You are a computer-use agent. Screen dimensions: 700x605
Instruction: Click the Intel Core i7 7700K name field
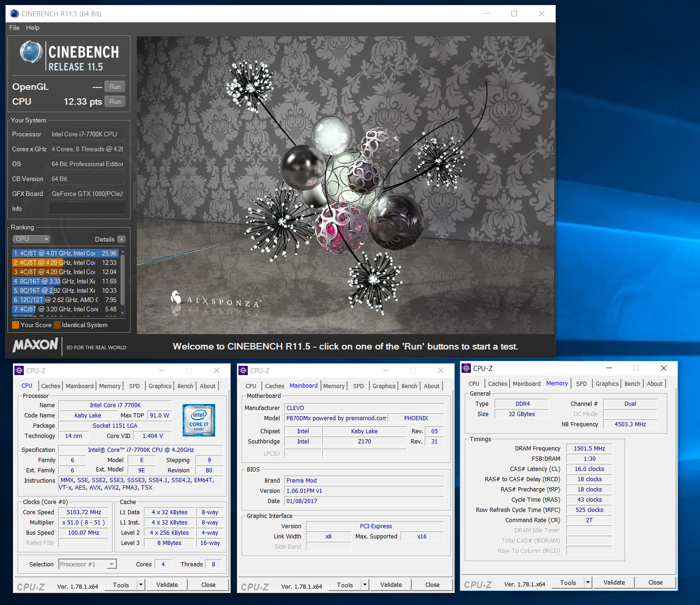115,405
